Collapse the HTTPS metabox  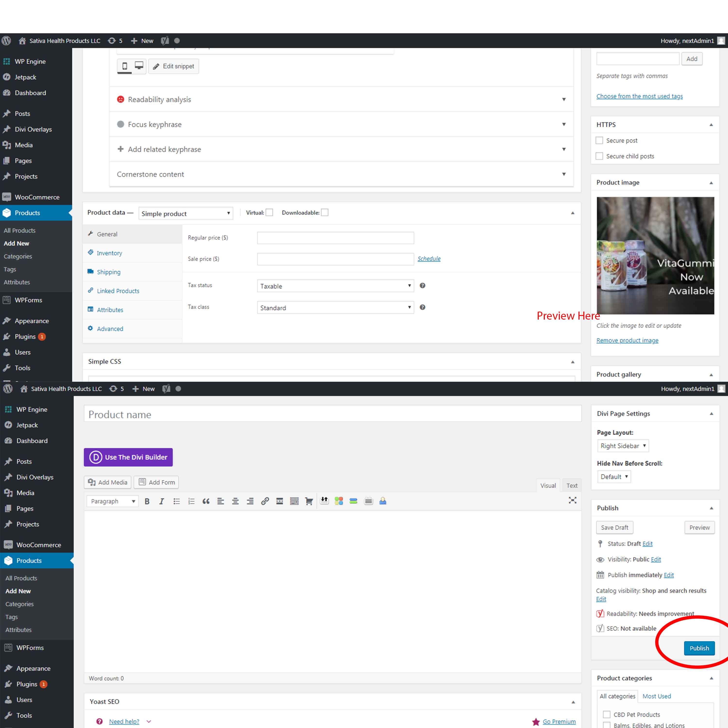(x=711, y=125)
